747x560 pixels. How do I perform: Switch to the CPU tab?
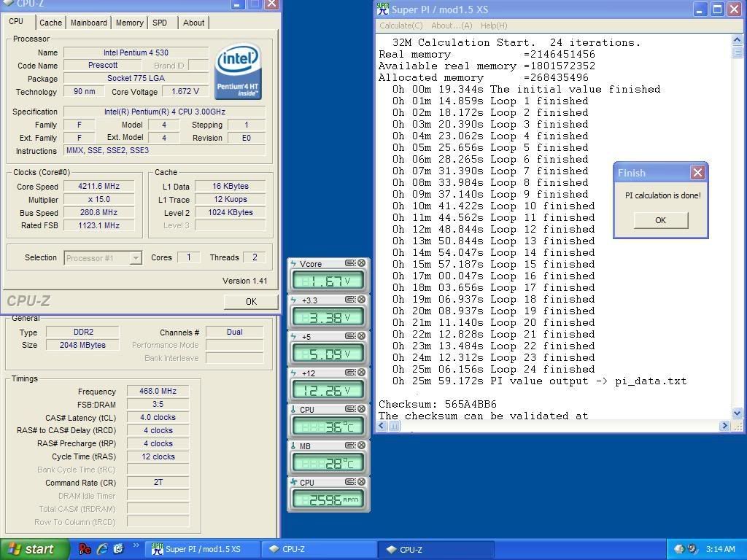tap(16, 21)
